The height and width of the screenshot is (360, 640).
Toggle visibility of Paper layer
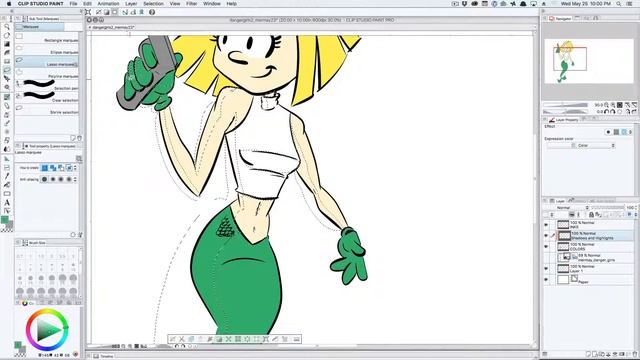click(546, 280)
